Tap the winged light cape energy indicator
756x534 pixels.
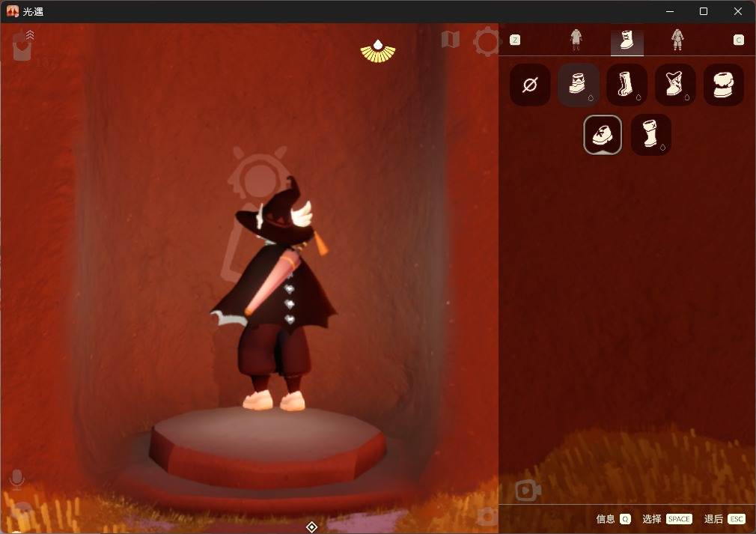pyautogui.click(x=378, y=50)
